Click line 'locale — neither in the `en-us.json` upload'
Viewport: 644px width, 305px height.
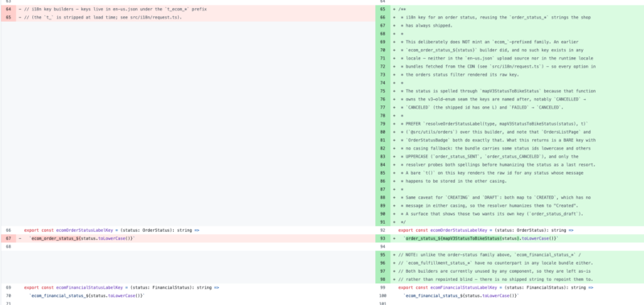(497, 58)
